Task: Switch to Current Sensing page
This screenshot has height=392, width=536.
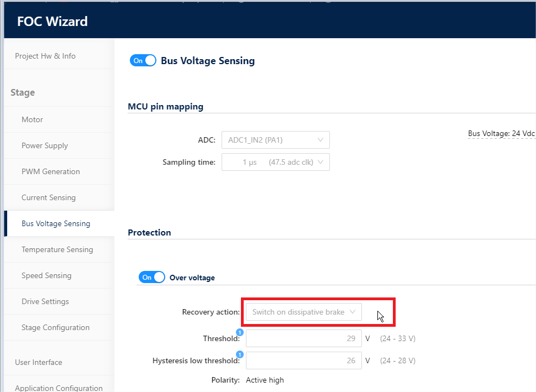Action: [x=49, y=197]
